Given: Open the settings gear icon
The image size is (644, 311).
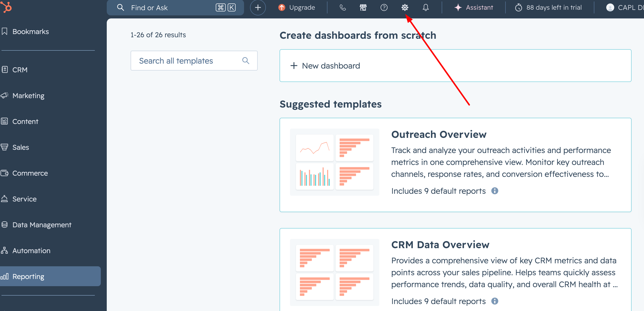Looking at the screenshot, I should [405, 7].
